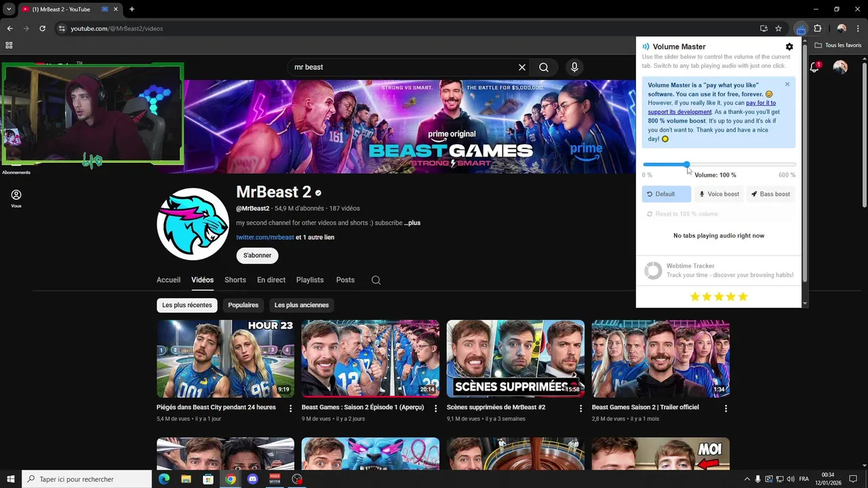
Task: Search within the MrBeast 2 channel
Action: point(376,280)
